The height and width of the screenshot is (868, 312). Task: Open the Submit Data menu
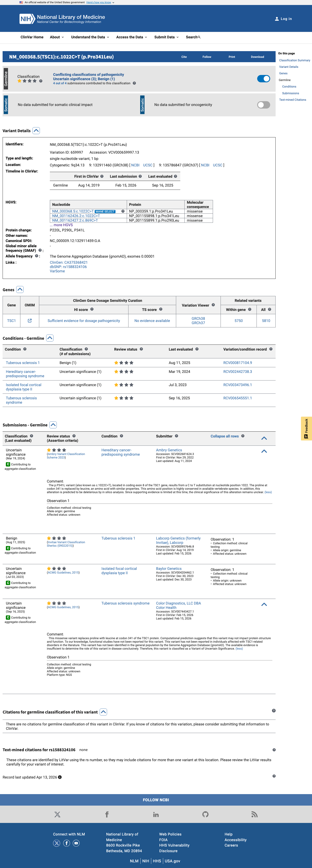(x=166, y=37)
